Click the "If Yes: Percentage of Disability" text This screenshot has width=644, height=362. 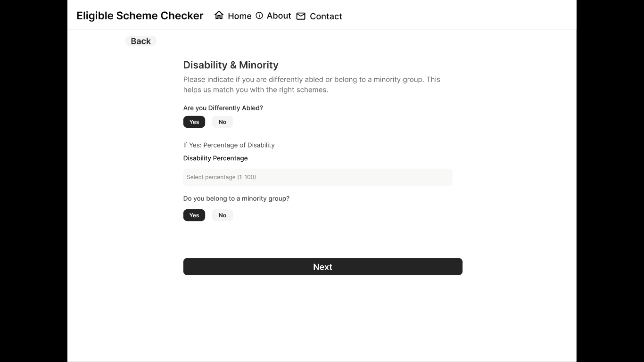(x=229, y=145)
